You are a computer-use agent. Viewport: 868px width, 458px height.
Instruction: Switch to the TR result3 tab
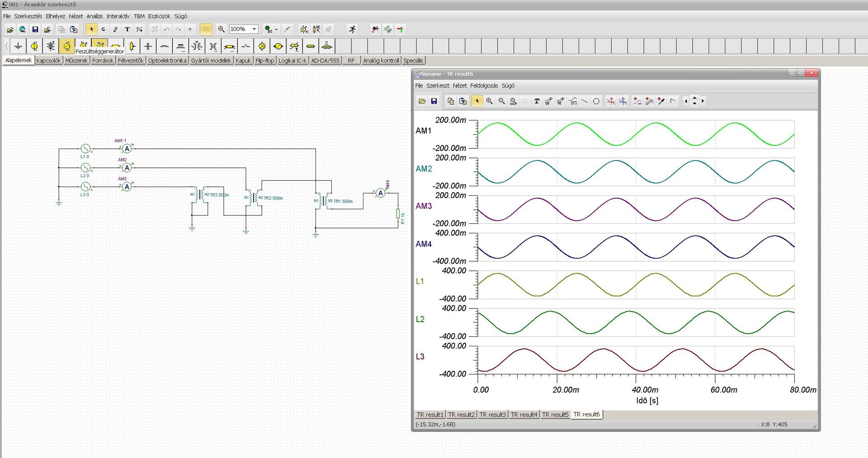(492, 415)
